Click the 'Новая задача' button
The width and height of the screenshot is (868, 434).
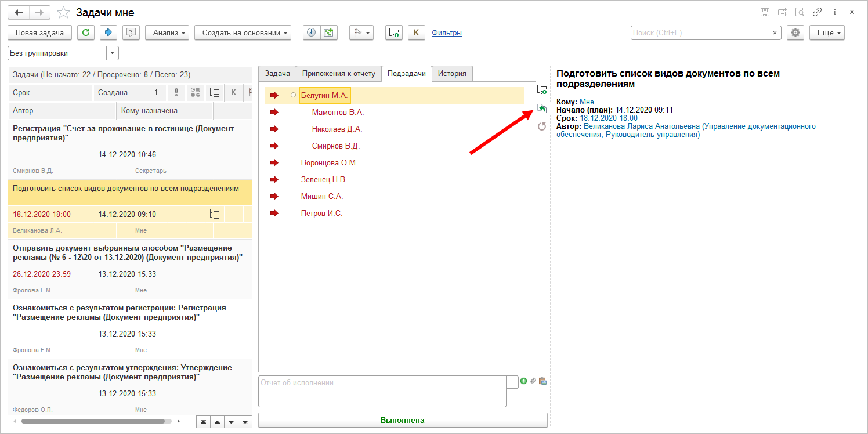pos(39,33)
